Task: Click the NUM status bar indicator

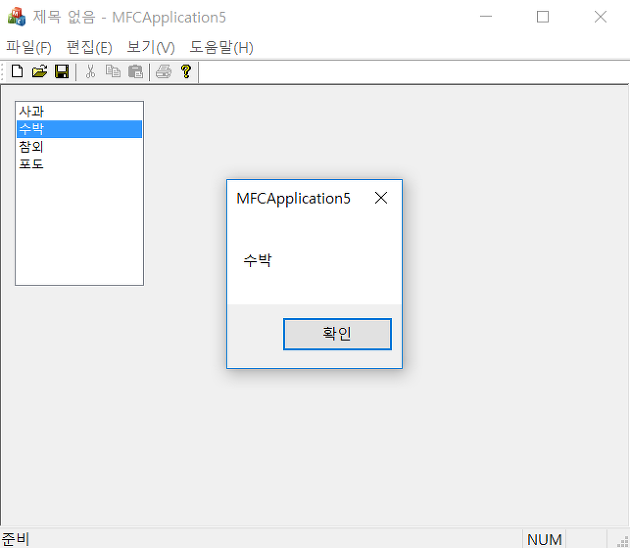Action: [544, 540]
